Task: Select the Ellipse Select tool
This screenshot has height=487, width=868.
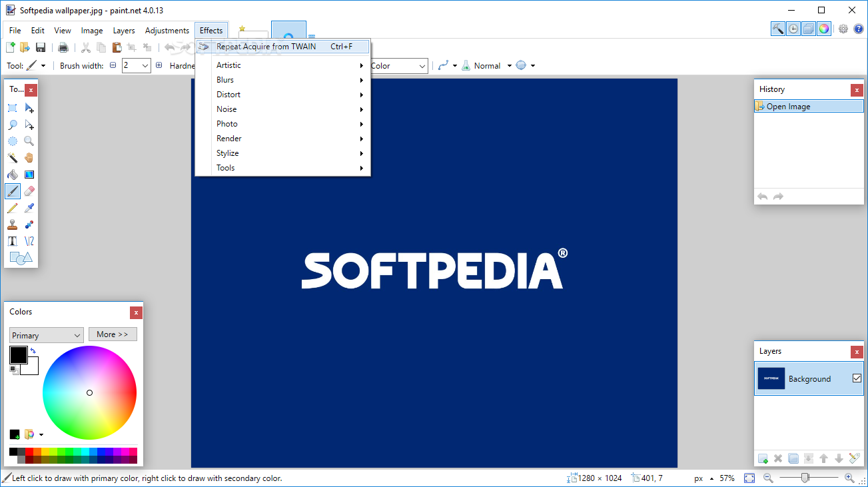Action: [13, 141]
